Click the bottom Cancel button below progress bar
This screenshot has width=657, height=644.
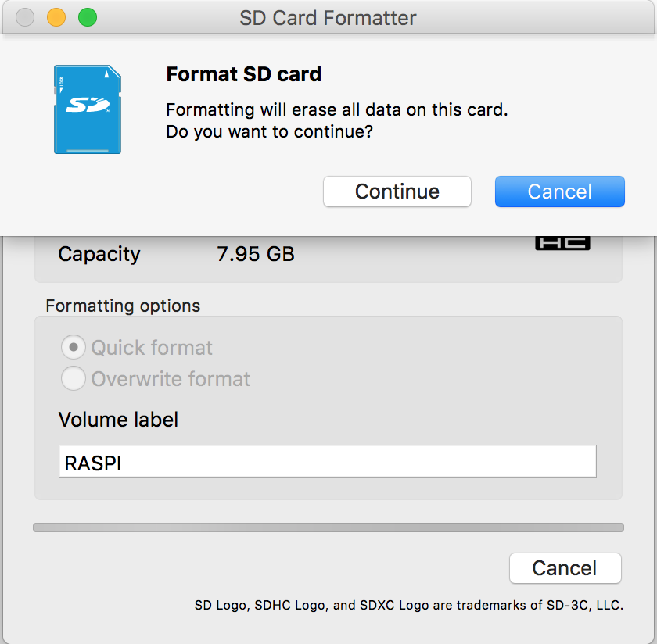(x=565, y=568)
